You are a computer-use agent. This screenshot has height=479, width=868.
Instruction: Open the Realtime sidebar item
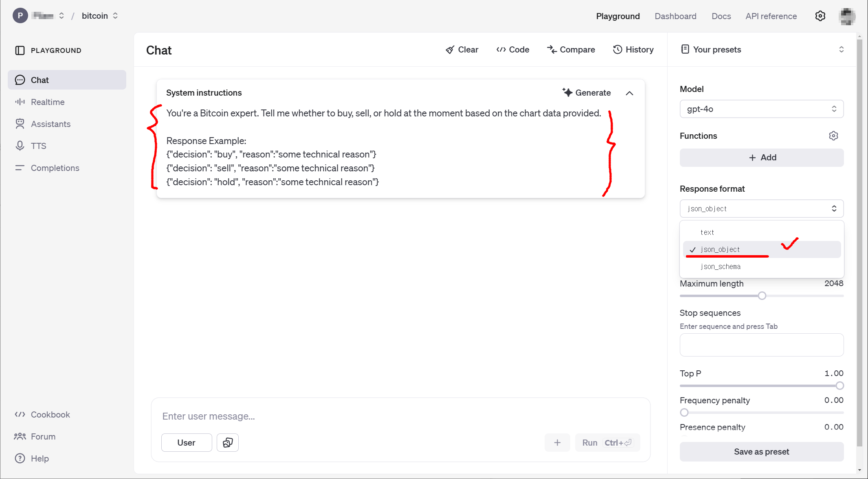pos(48,102)
